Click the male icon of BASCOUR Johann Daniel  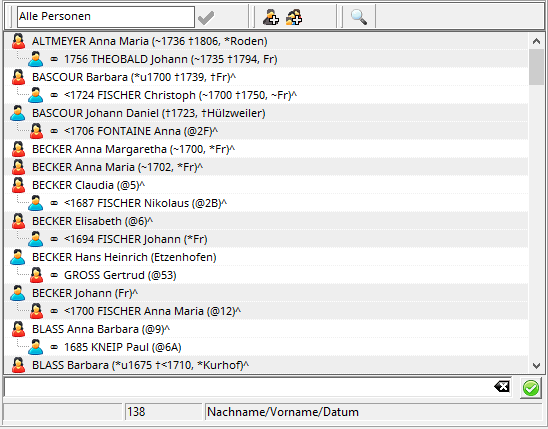18,113
